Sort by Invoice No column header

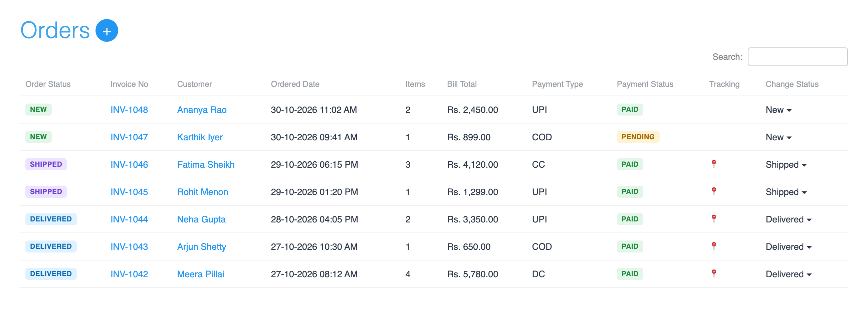[x=129, y=84]
